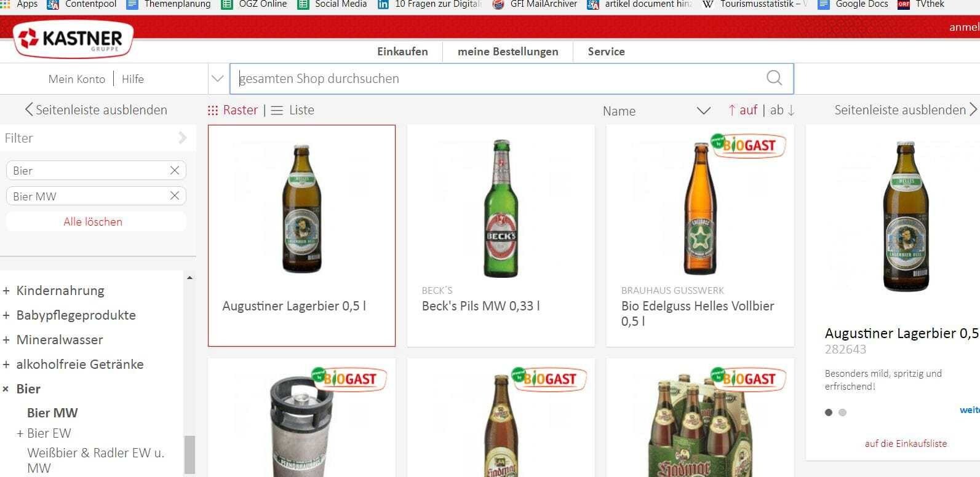Remove the Bier MW filter tag
The width and height of the screenshot is (980, 477).
[175, 195]
